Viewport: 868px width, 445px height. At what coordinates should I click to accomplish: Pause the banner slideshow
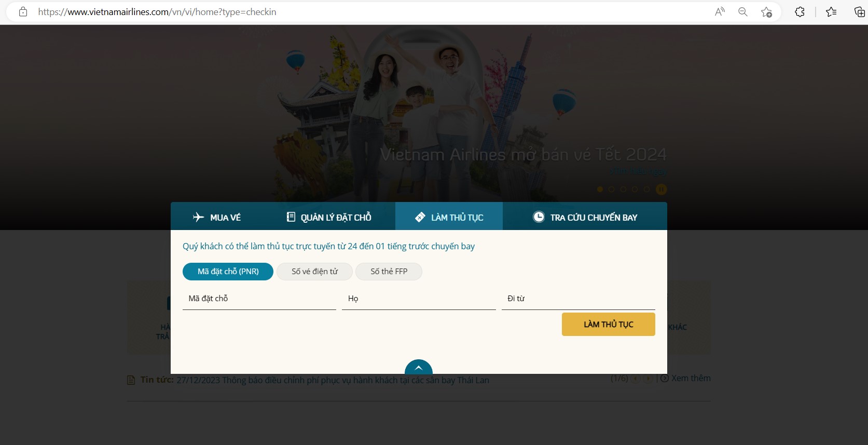tap(662, 190)
